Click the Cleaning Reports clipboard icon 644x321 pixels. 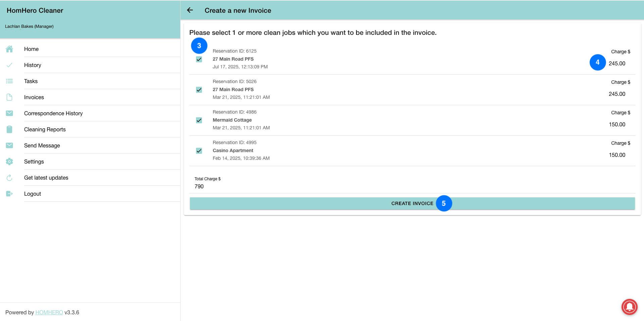tap(9, 129)
